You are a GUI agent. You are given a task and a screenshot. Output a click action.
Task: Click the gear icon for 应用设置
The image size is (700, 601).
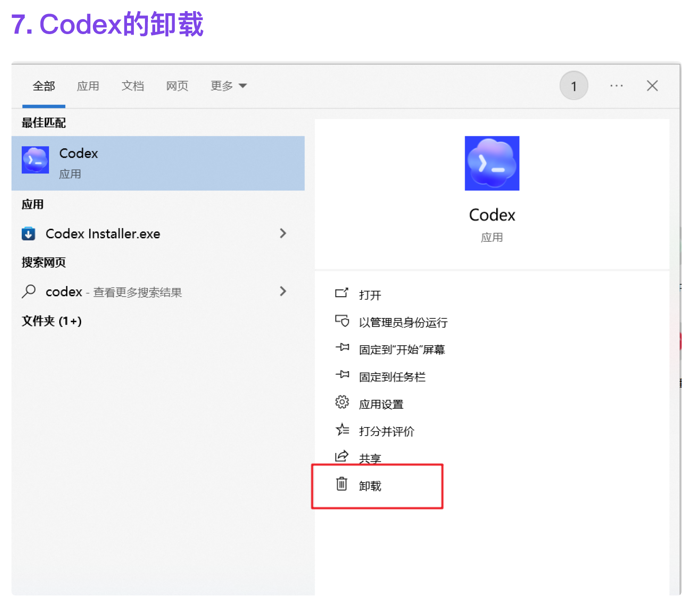click(342, 402)
